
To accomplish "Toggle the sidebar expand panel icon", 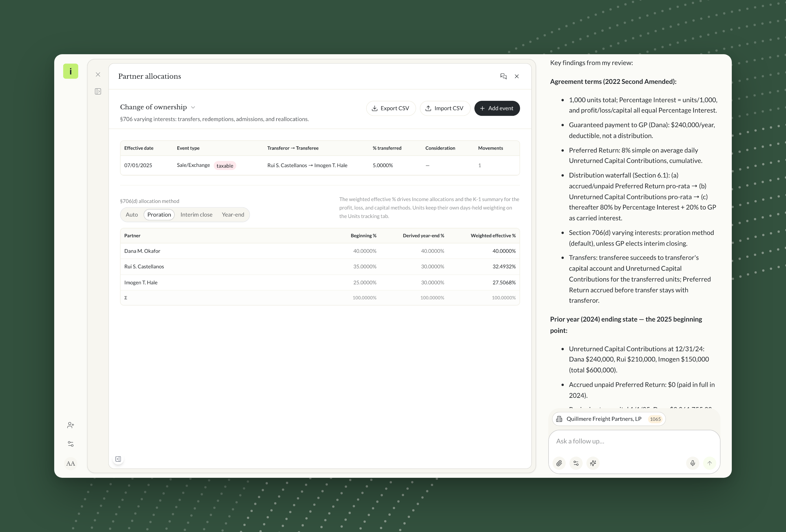I will point(98,91).
